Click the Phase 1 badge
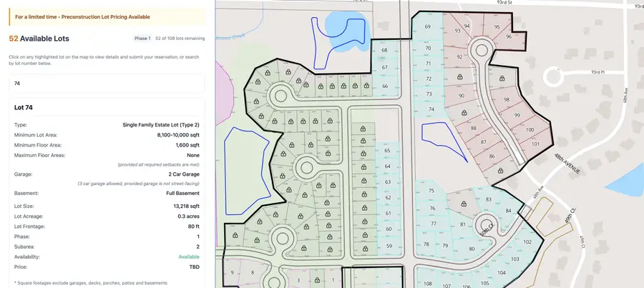This screenshot has width=644, height=288. tap(142, 38)
